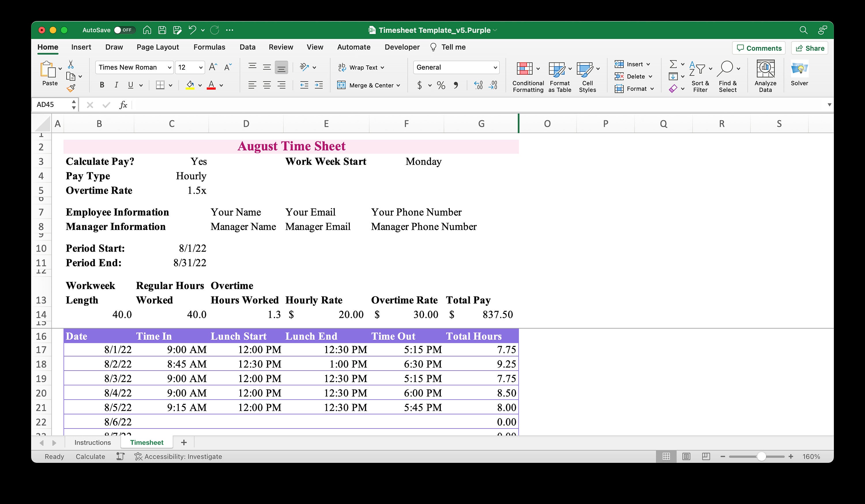The height and width of the screenshot is (504, 865).
Task: Click the Align Right icon
Action: (x=281, y=85)
